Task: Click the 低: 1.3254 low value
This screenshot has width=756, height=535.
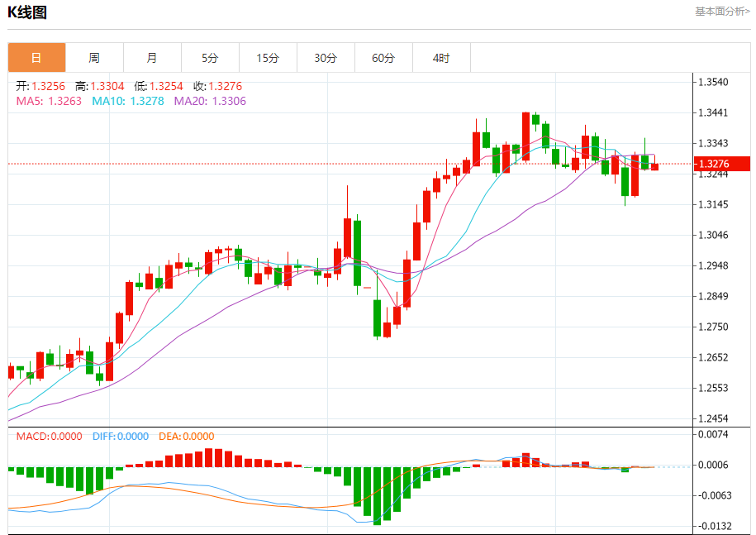Action: pos(159,86)
